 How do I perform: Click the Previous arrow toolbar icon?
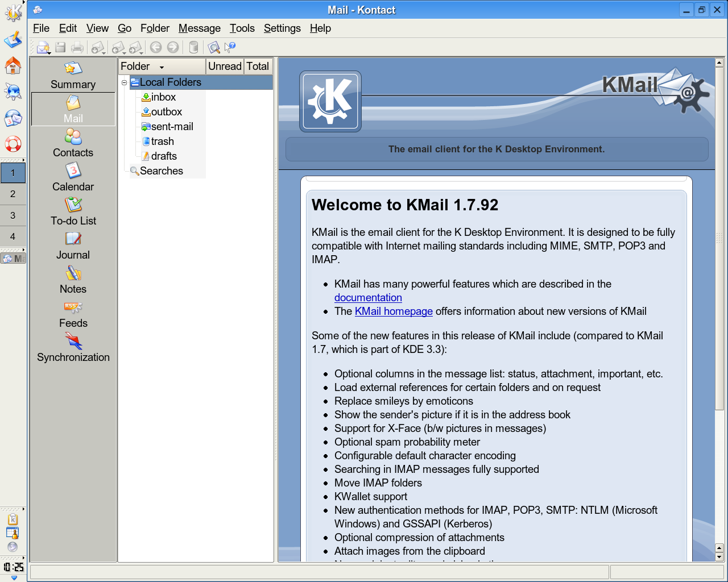[156, 47]
